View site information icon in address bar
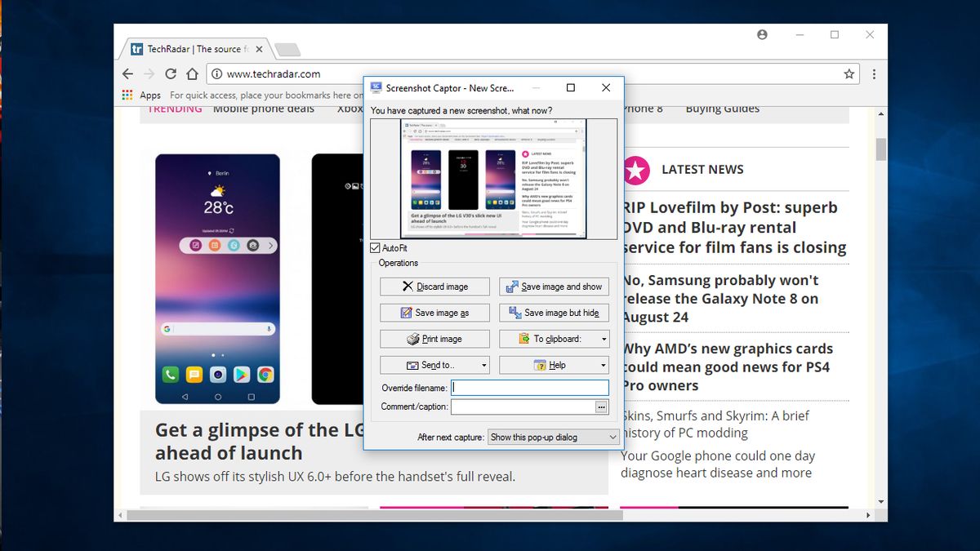 point(217,73)
